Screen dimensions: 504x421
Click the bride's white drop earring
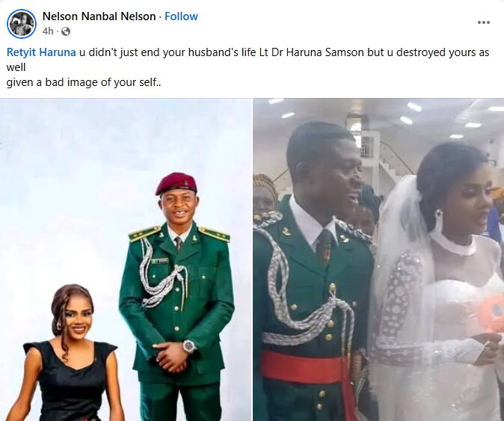tap(437, 222)
